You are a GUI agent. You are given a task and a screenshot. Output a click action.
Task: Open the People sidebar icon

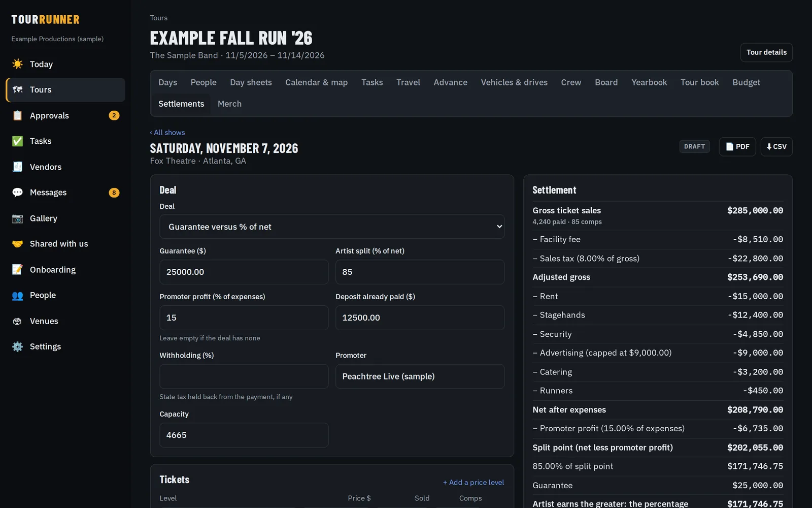point(17,295)
